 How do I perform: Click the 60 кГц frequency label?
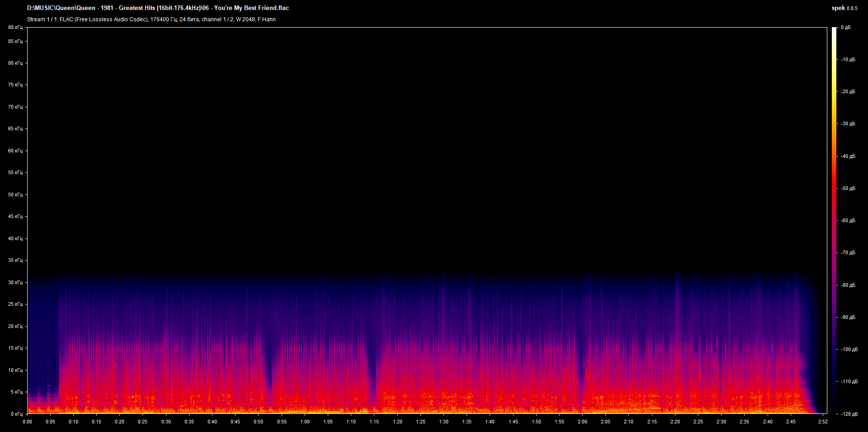pos(15,151)
